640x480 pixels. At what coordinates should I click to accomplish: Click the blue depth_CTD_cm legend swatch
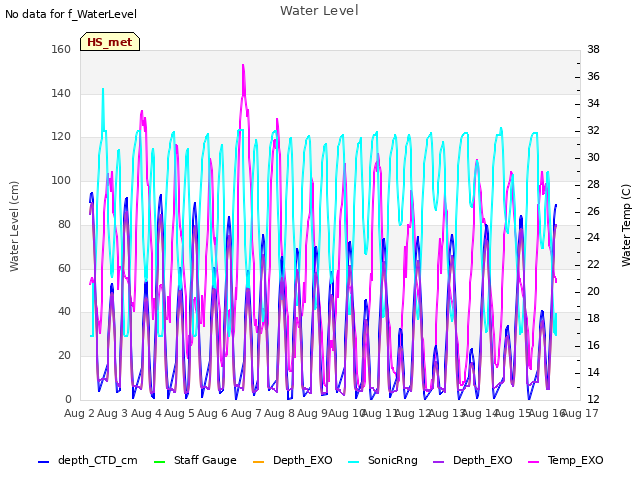[43, 462]
